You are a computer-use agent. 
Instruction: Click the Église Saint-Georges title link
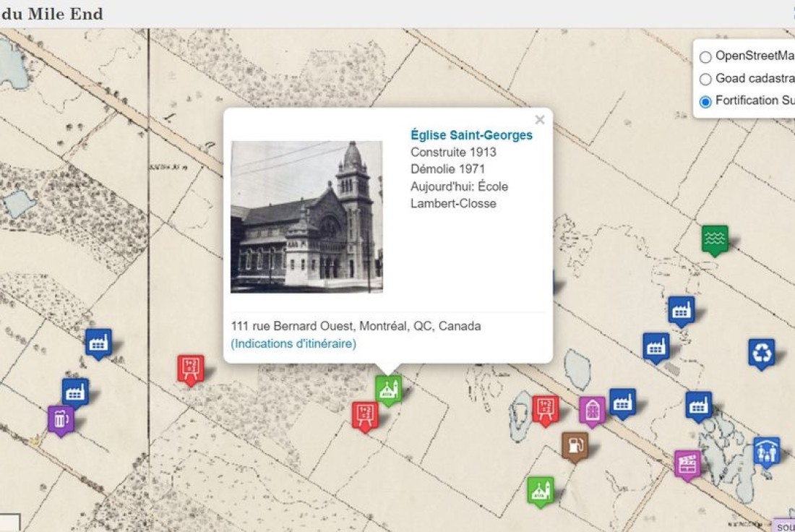pyautogui.click(x=471, y=134)
